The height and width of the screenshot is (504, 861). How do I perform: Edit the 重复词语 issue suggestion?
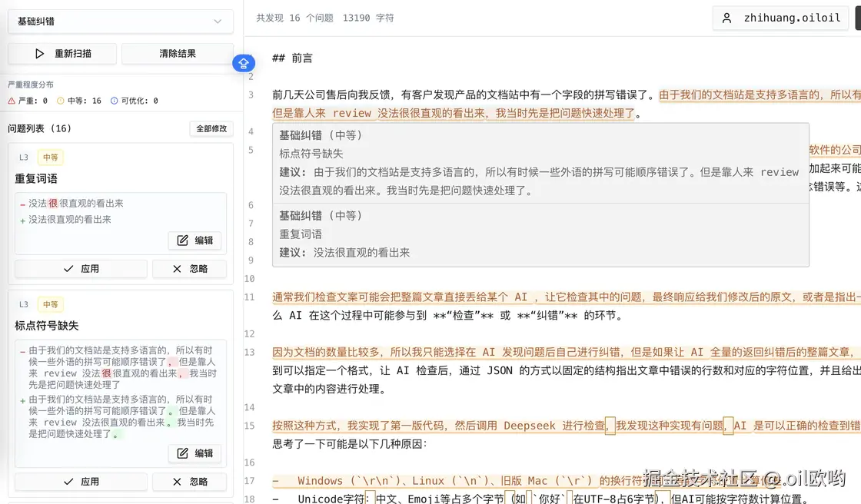click(195, 240)
